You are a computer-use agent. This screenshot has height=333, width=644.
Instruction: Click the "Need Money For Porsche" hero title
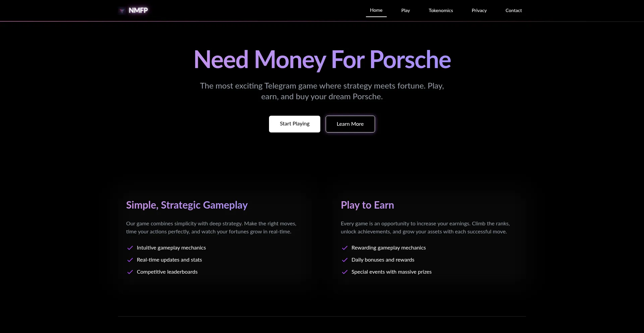tap(322, 59)
